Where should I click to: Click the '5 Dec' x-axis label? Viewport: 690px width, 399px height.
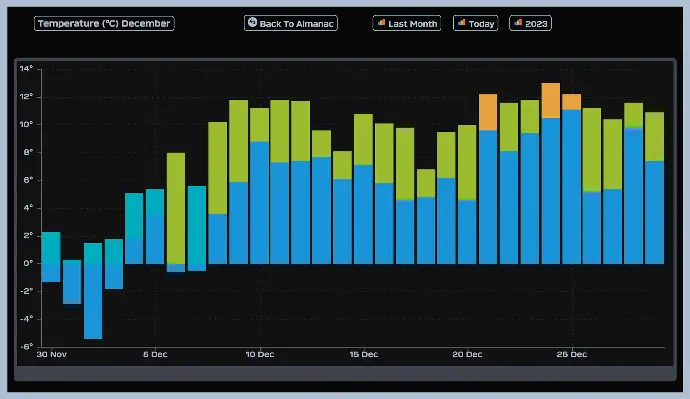[155, 355]
